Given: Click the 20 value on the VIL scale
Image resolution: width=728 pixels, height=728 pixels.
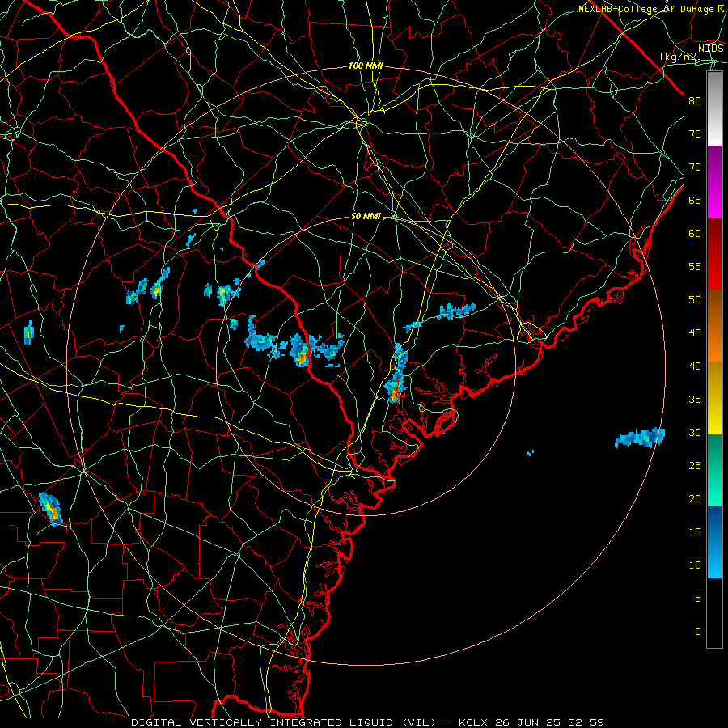Looking at the screenshot, I should (x=695, y=498).
